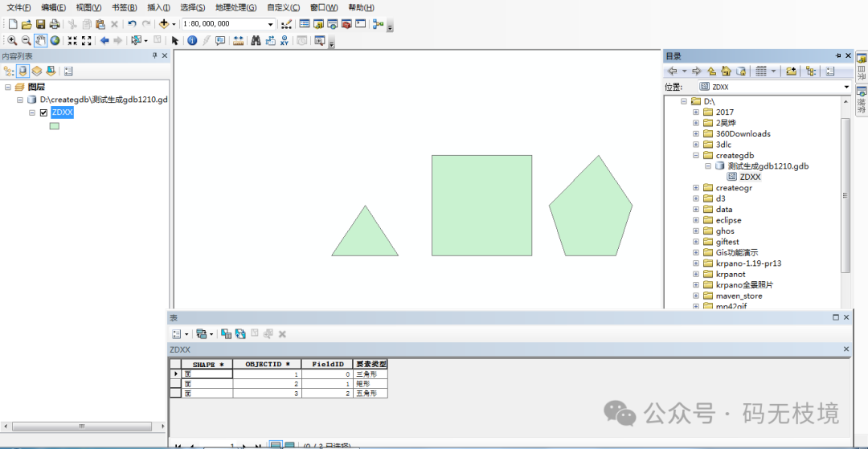Image resolution: width=868 pixels, height=449 pixels.
Task: Collapse the 图层 group in contents panel
Action: point(8,88)
